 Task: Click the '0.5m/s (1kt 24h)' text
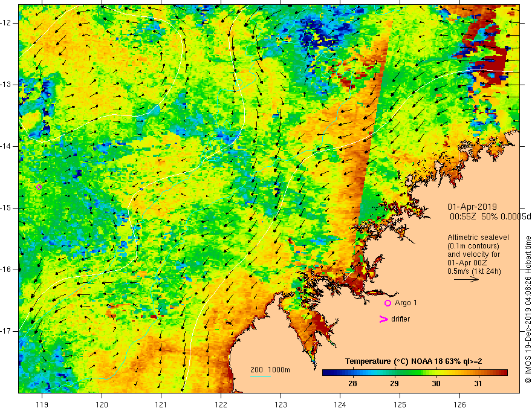(474, 271)
